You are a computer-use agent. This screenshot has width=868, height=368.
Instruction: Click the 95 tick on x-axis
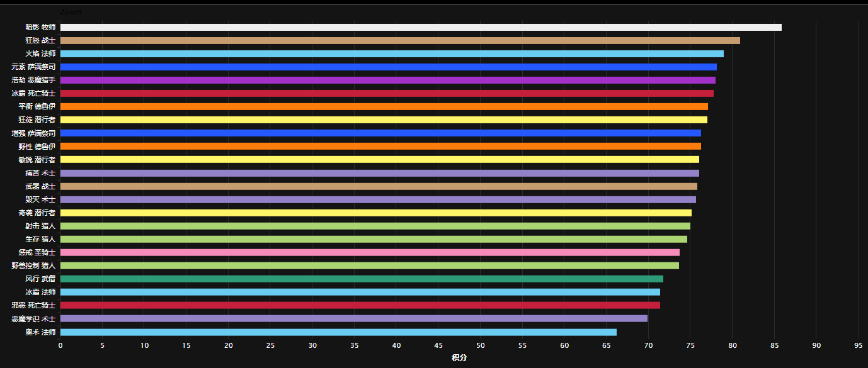click(859, 345)
